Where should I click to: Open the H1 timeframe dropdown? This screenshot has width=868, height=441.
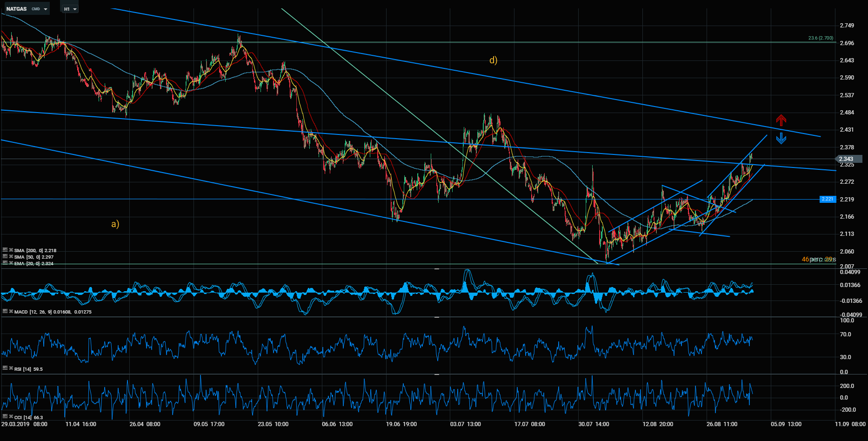[x=70, y=9]
